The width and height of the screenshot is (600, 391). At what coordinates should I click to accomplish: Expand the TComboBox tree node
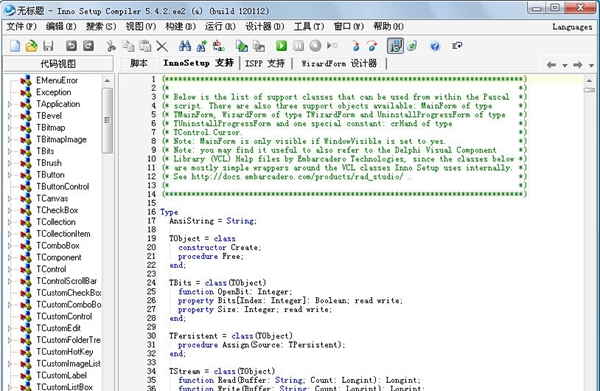click(10, 246)
